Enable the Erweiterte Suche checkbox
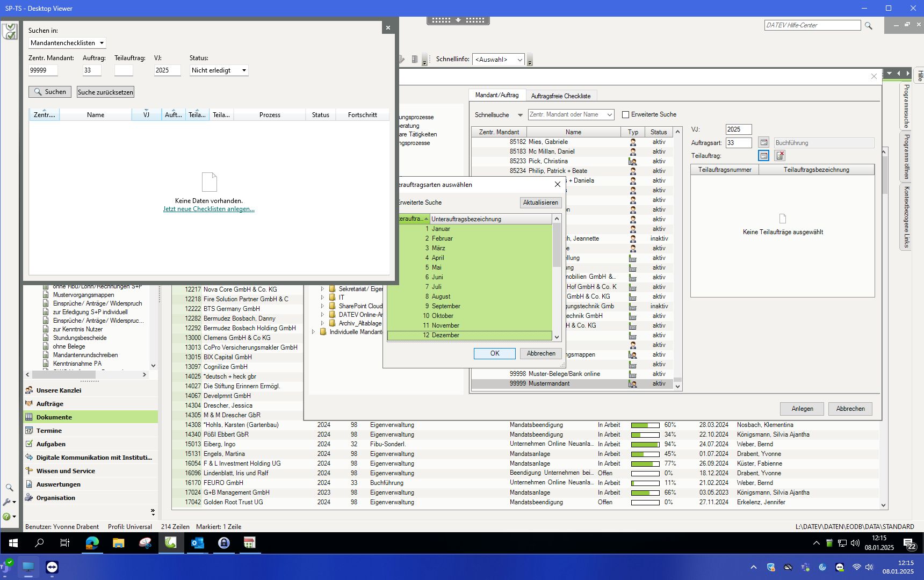 click(625, 114)
